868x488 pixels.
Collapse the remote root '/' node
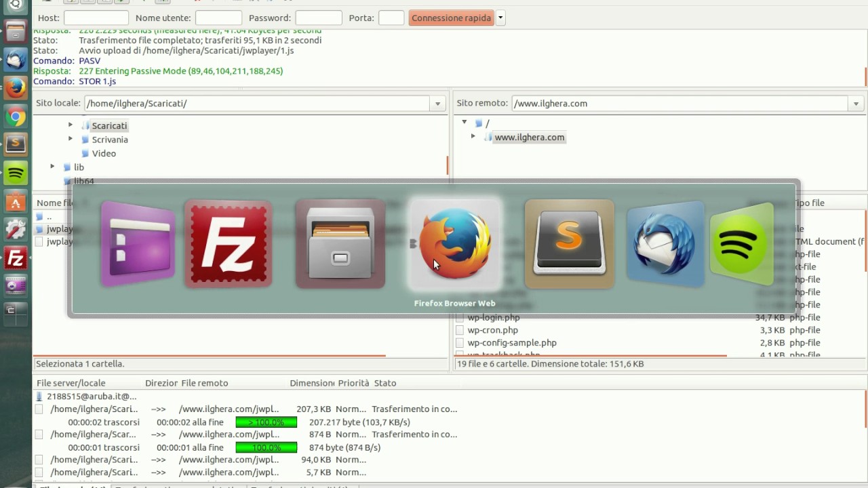click(465, 123)
